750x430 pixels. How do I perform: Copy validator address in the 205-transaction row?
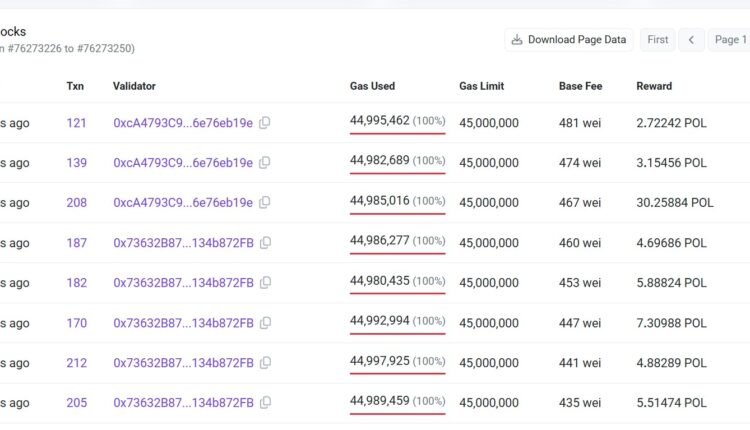click(x=266, y=403)
